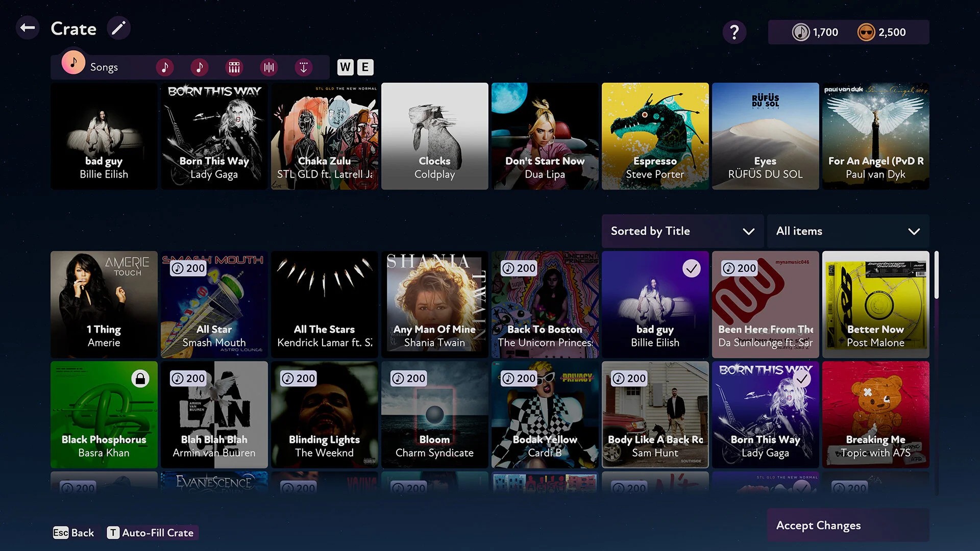The width and height of the screenshot is (980, 551).
Task: Uncheck the bad guy checkmark in library
Action: 692,268
